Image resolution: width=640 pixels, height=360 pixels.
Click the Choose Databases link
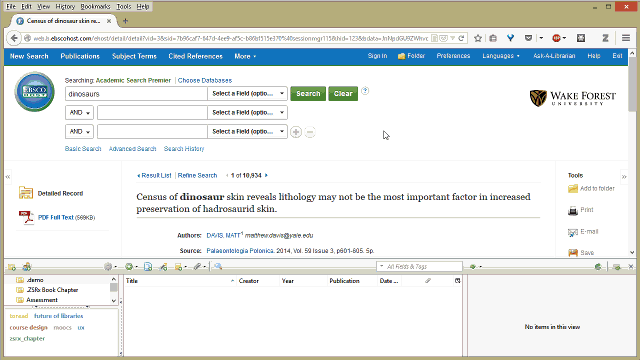[205, 80]
